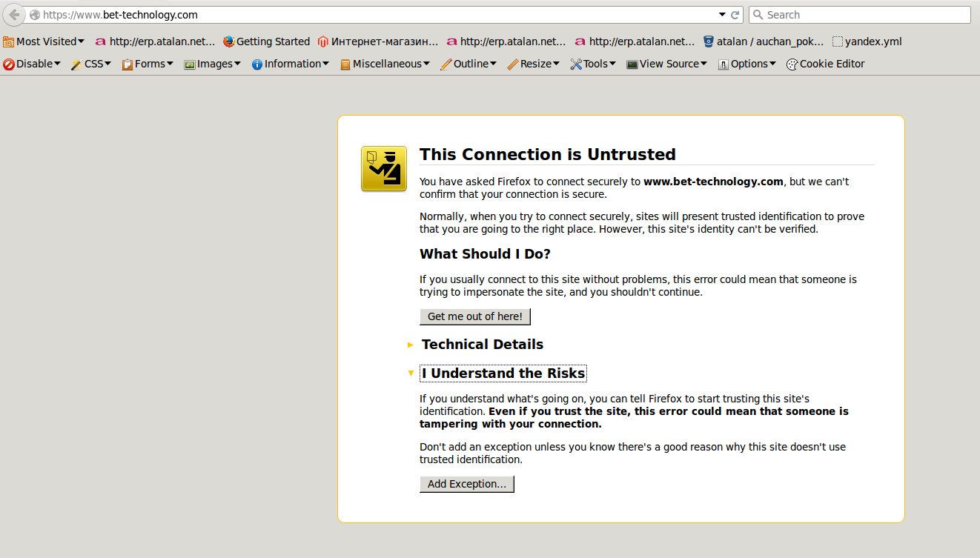
Task: Open Forms developer toolbar menu
Action: click(x=148, y=64)
